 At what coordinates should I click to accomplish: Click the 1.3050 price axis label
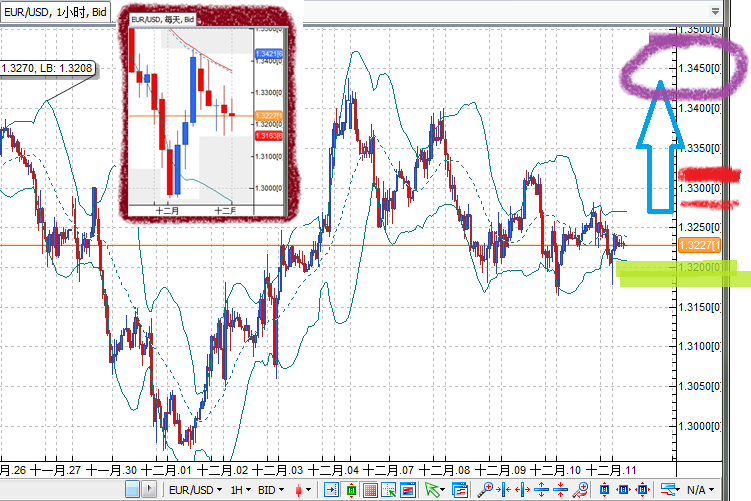click(700, 386)
